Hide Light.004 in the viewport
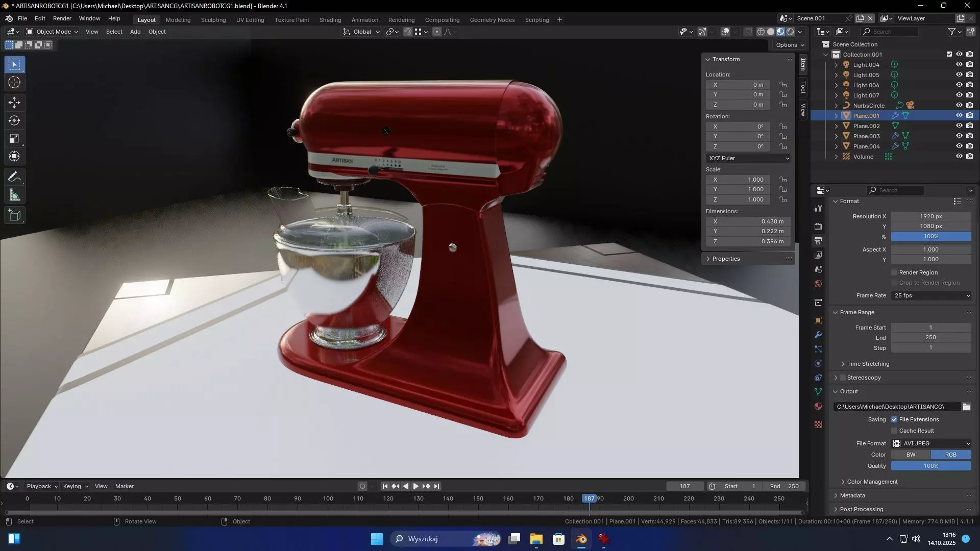The width and height of the screenshot is (980, 551). point(959,65)
